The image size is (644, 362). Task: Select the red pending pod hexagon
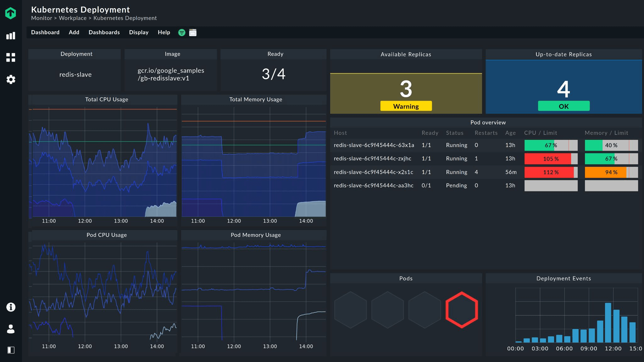462,310
